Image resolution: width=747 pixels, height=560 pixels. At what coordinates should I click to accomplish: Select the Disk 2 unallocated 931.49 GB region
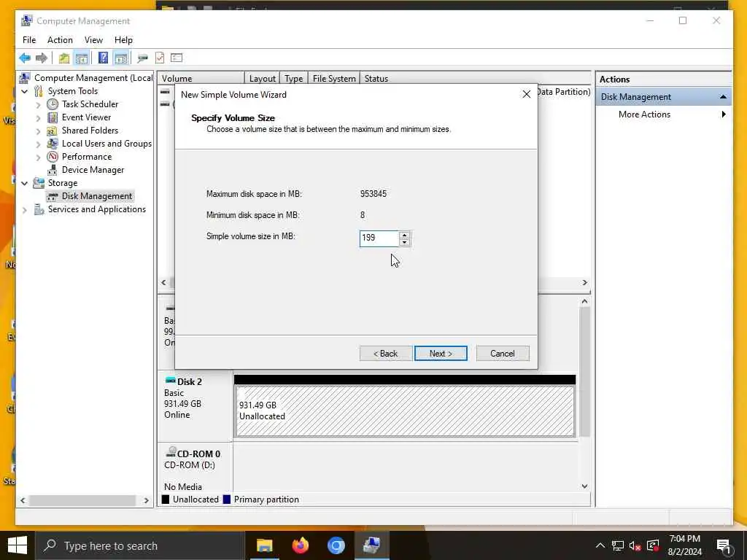(405, 411)
